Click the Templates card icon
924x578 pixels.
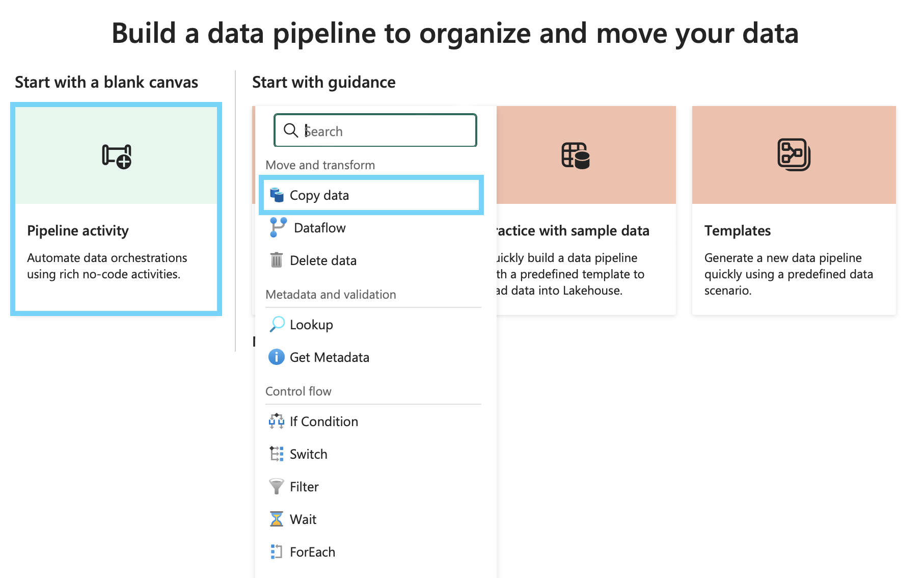(x=794, y=155)
